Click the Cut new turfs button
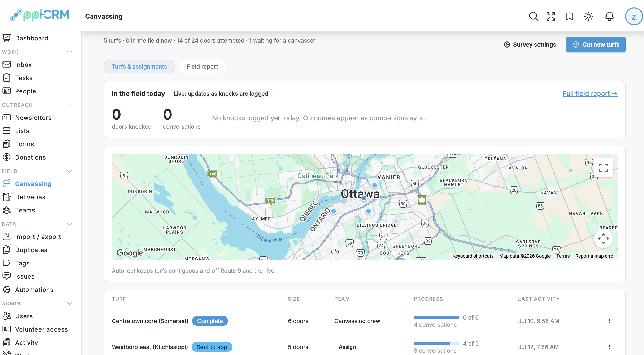The height and width of the screenshot is (355, 644). pos(596,44)
